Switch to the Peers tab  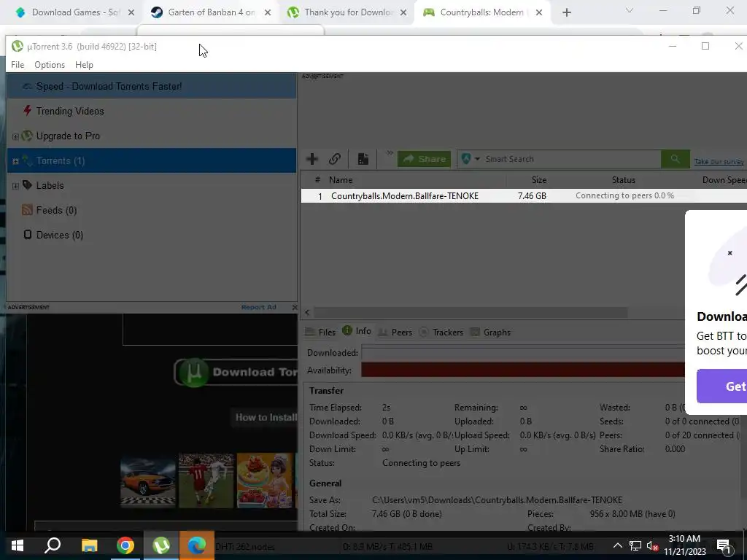pyautogui.click(x=395, y=332)
